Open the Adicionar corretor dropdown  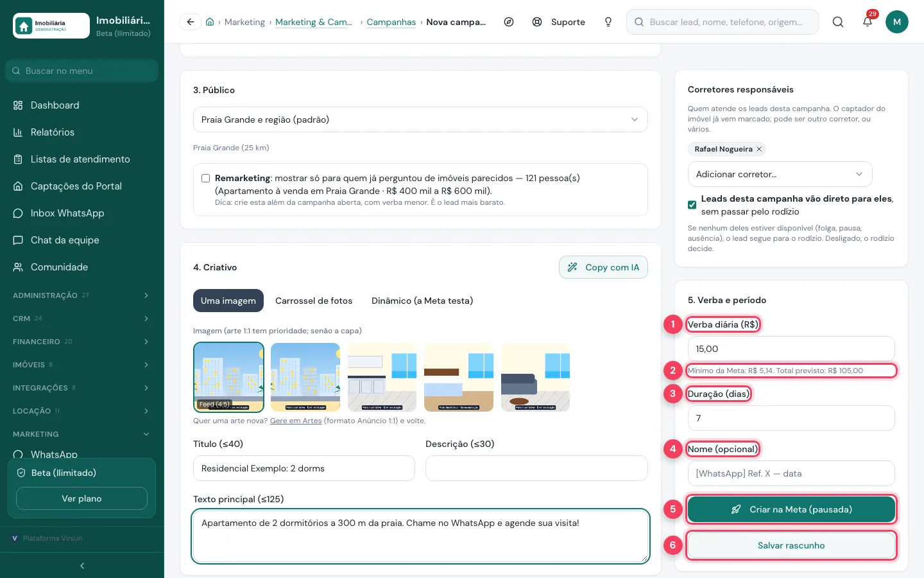point(780,174)
